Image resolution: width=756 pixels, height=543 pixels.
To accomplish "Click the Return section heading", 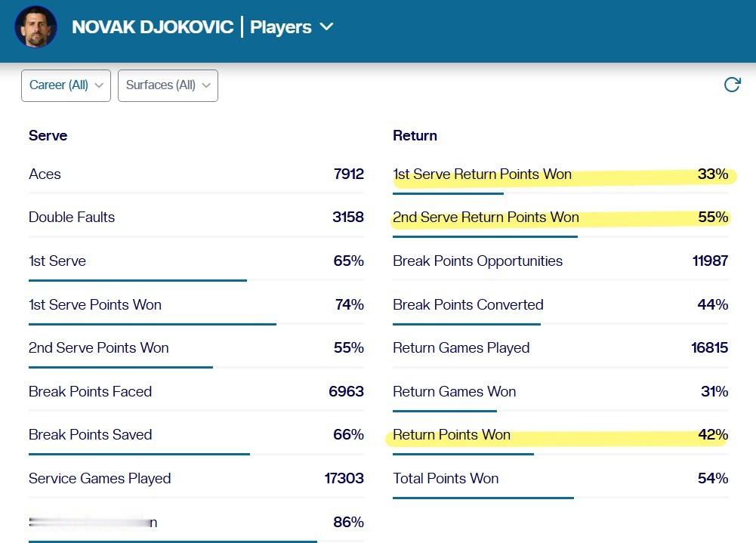I will tap(415, 135).
